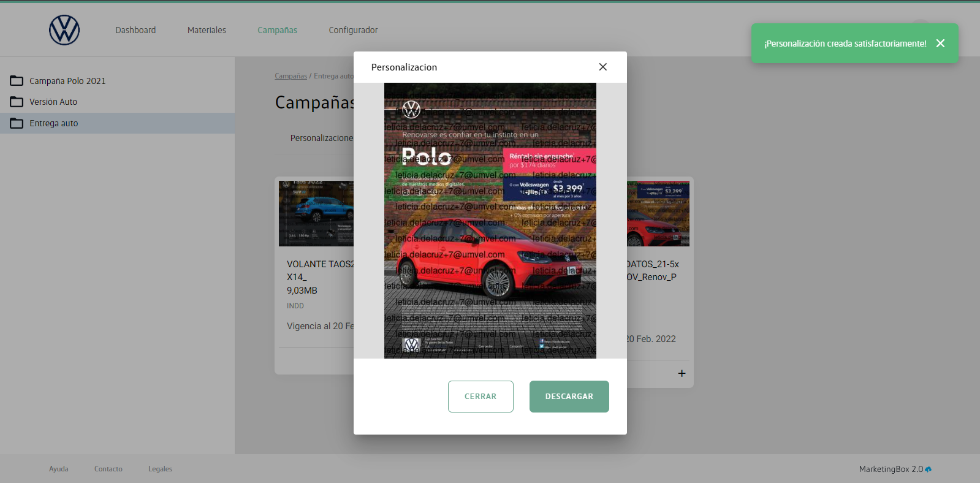The image size is (980, 483).
Task: Go to the Campañas section
Action: click(277, 30)
